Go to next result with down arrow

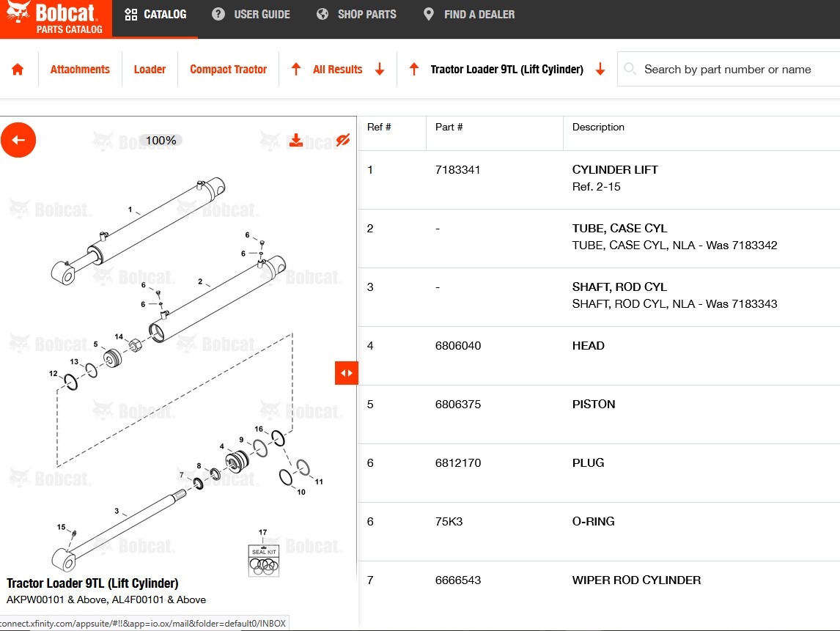[380, 69]
